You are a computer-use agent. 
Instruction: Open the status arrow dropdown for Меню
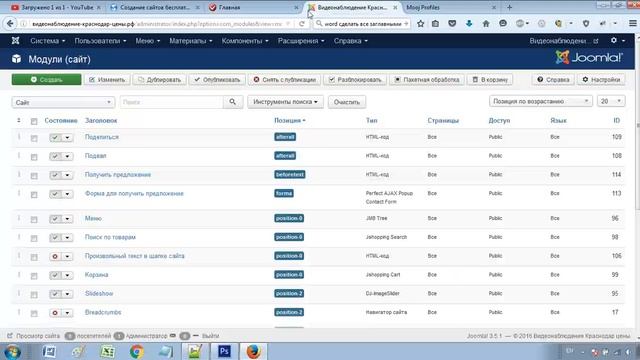[67, 219]
